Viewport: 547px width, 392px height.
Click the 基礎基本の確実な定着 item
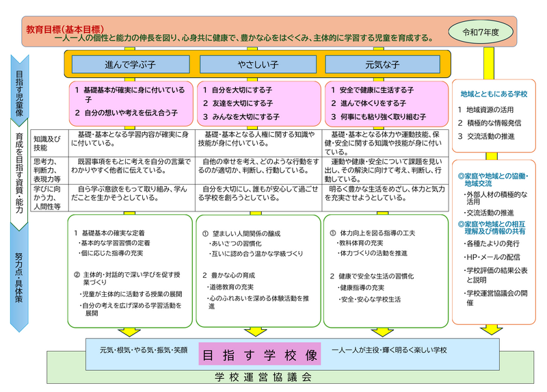tap(116, 233)
